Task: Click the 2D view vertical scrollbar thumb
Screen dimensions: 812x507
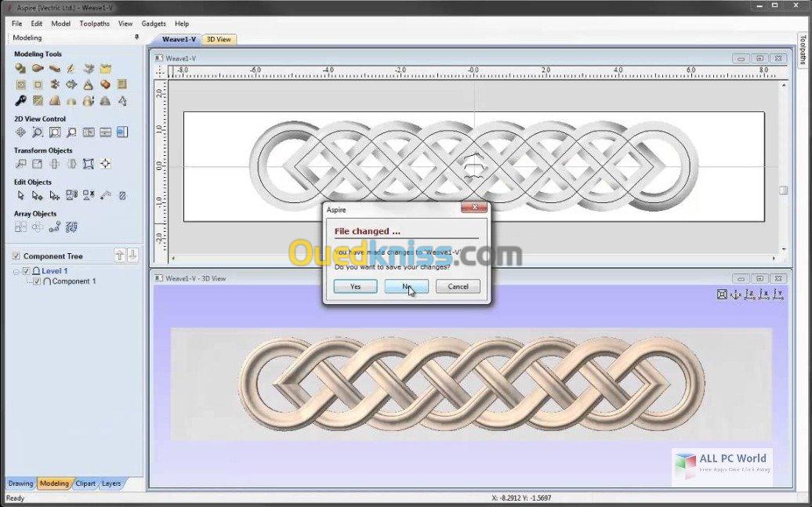Action: pos(784,190)
